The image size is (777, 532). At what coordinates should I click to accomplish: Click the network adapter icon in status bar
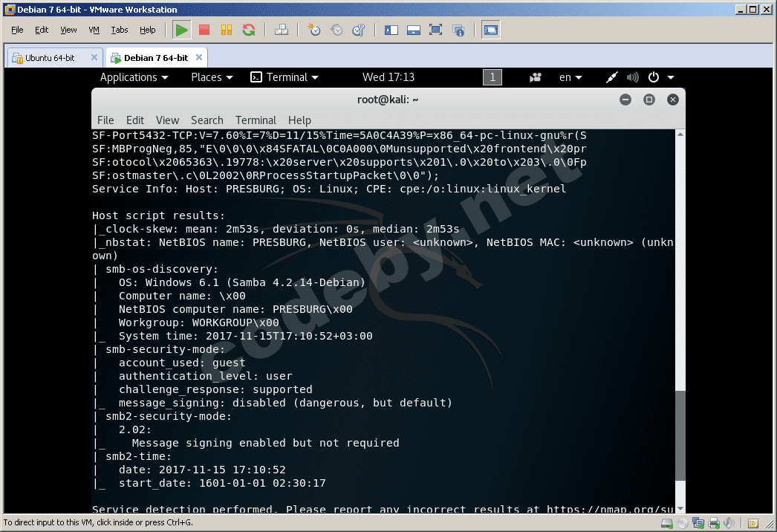[x=699, y=523]
